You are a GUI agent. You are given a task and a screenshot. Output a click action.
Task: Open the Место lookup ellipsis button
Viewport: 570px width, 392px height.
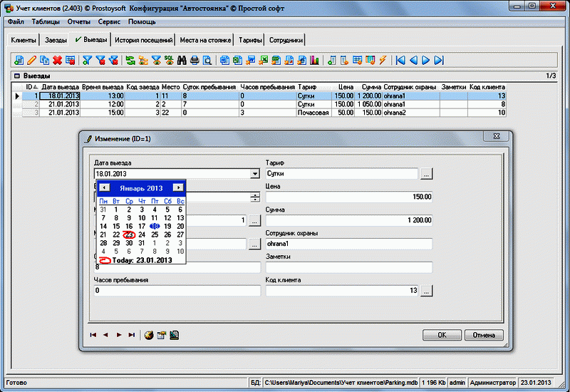[255, 244]
